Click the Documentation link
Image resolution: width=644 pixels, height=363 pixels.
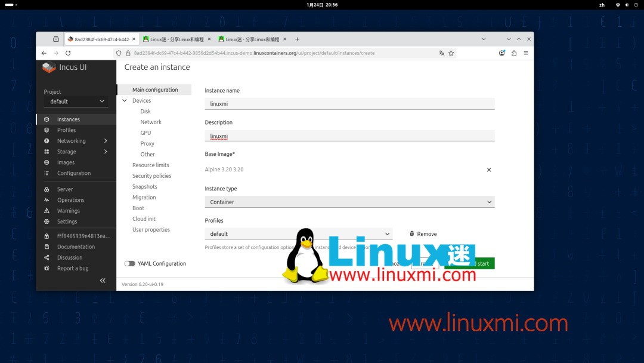click(x=76, y=247)
